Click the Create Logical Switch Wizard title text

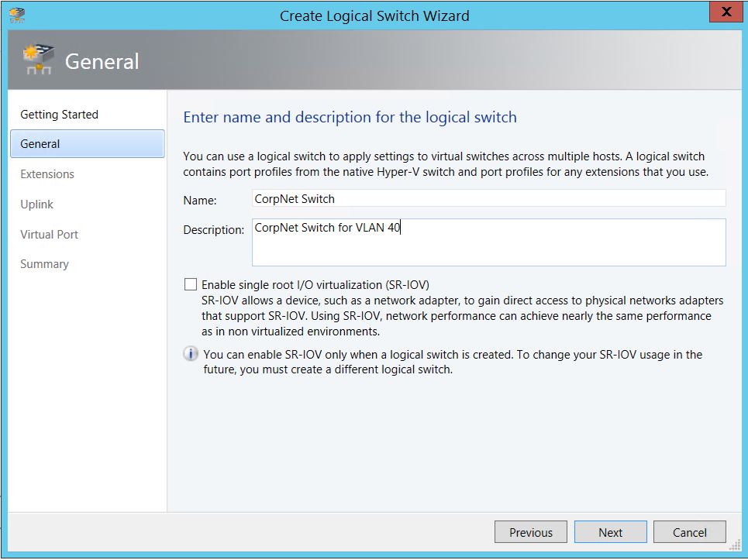[x=374, y=15]
